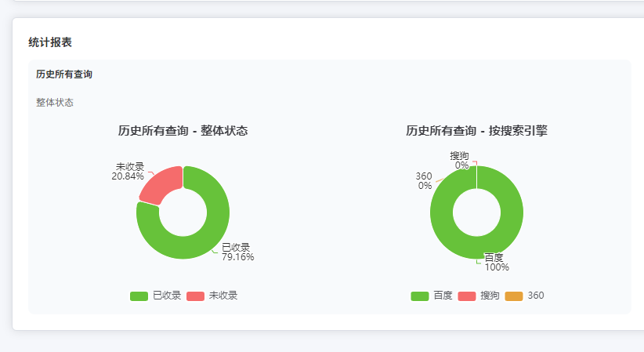Toggle the 已收录 legend text label
This screenshot has height=352, width=644.
[167, 296]
